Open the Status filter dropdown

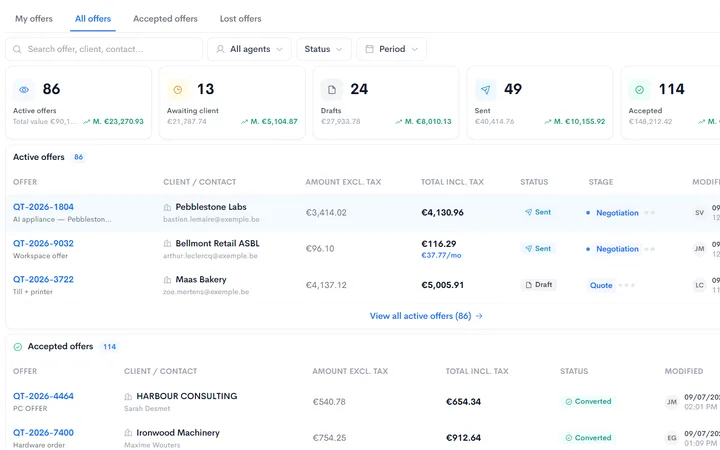324,49
